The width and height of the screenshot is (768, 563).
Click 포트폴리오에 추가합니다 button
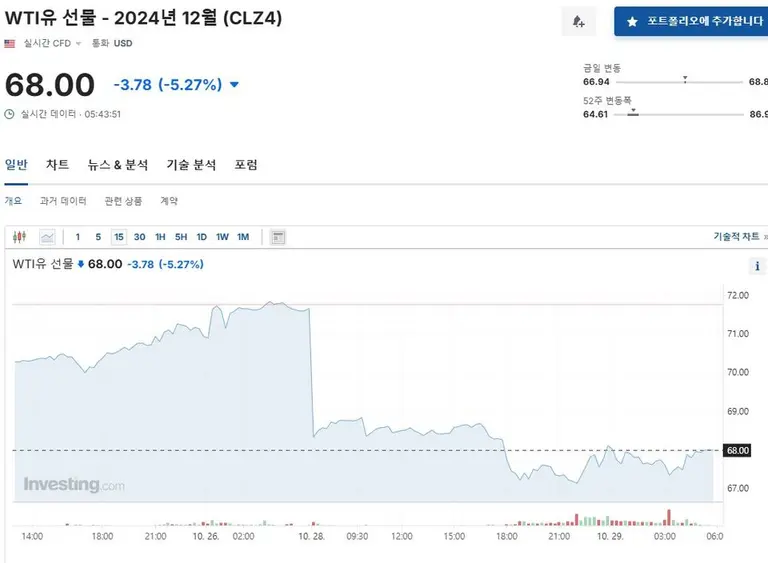[x=692, y=21]
